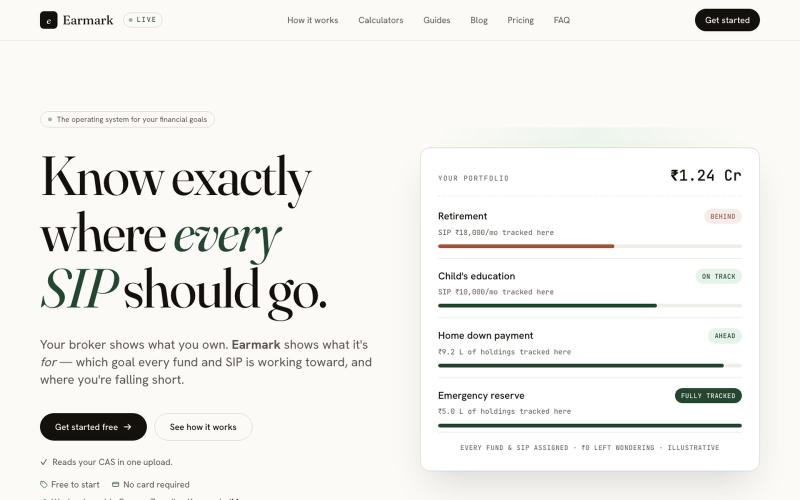Open the How it works menu item
Image resolution: width=800 pixels, height=500 pixels.
[313, 20]
